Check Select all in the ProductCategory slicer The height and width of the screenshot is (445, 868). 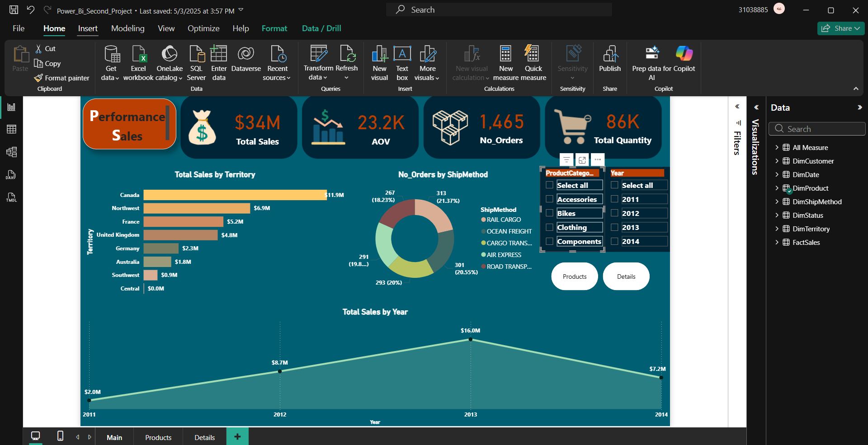point(550,185)
